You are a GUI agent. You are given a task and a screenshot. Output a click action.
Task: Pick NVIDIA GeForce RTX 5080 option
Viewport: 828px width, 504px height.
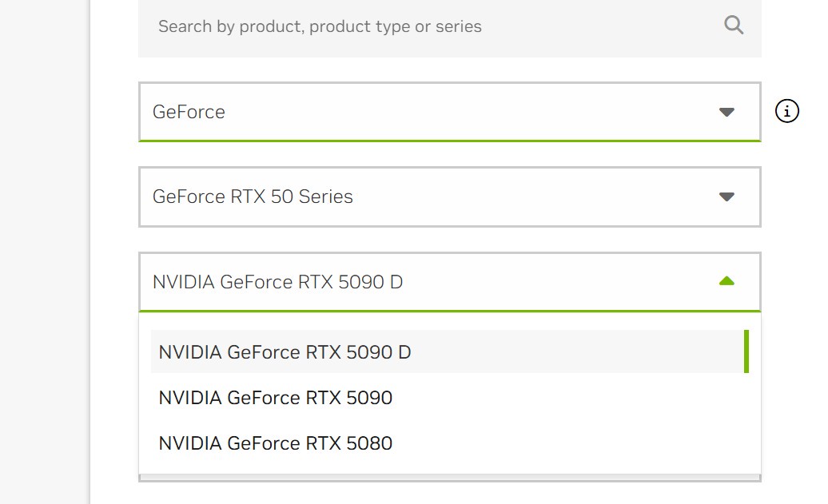coord(276,443)
